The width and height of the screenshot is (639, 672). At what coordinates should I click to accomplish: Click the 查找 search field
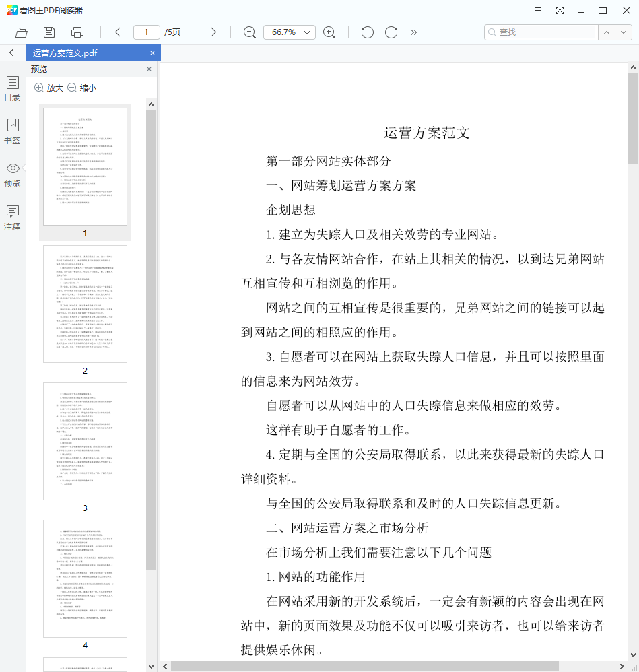click(541, 32)
